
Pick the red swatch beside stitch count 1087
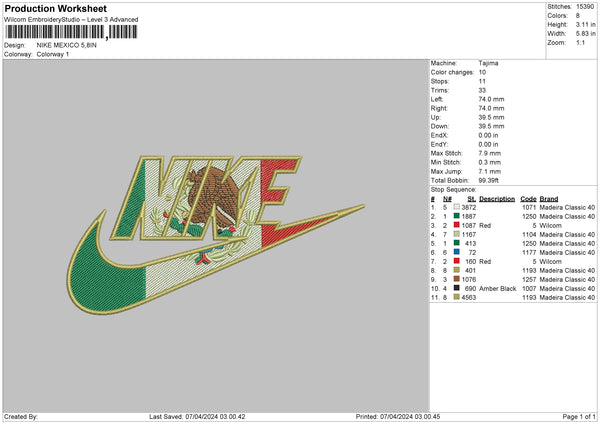(457, 225)
